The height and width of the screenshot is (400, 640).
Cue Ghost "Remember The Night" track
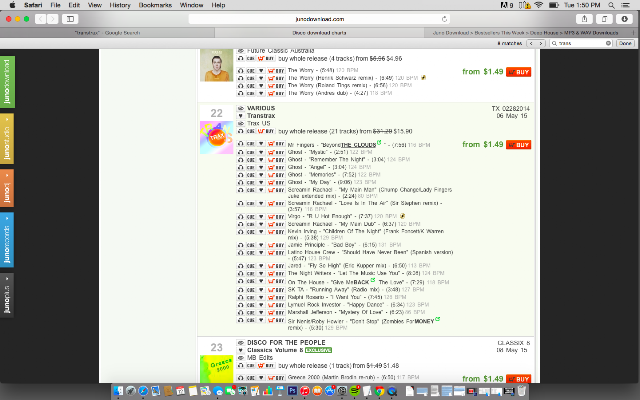251,160
